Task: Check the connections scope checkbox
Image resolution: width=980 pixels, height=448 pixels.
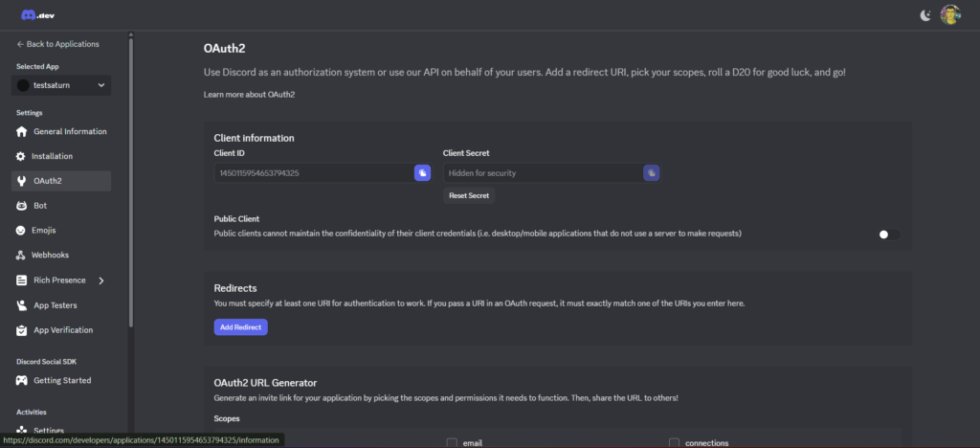Action: click(x=674, y=442)
